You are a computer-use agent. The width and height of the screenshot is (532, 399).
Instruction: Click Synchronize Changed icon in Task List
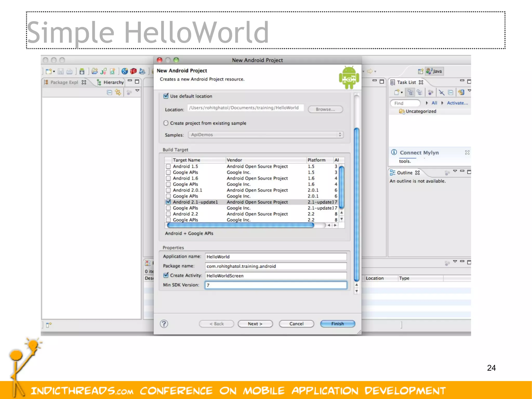pos(461,92)
